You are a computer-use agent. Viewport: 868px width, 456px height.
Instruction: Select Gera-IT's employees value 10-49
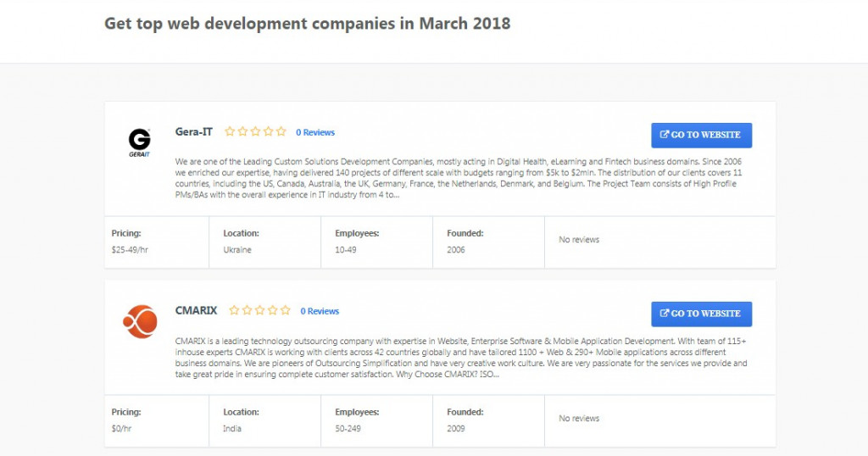pyautogui.click(x=346, y=249)
